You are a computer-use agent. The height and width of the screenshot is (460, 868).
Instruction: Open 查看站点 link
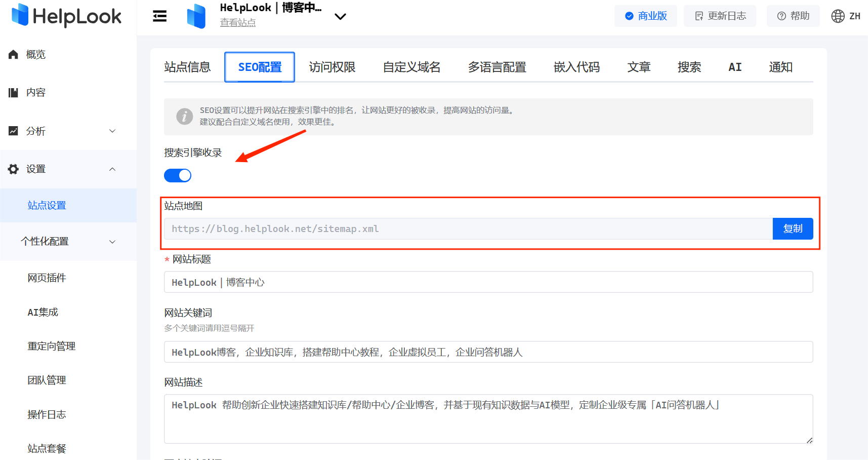point(238,23)
